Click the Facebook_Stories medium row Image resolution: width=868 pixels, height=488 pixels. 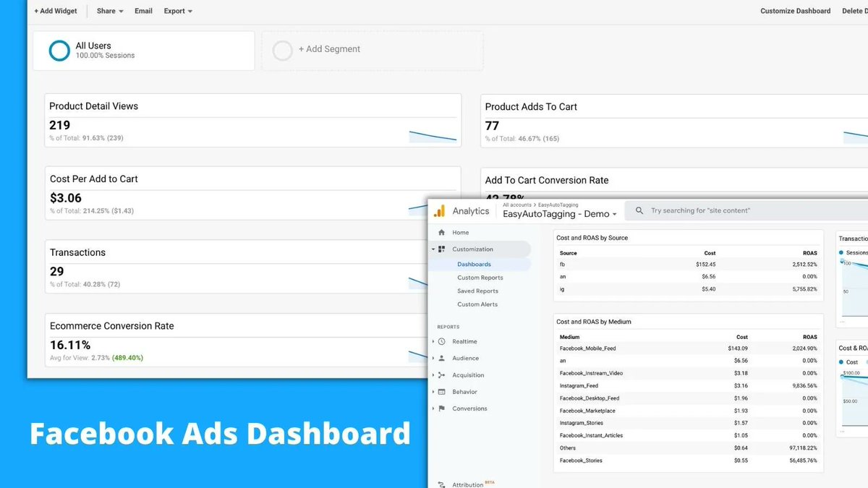(689, 461)
